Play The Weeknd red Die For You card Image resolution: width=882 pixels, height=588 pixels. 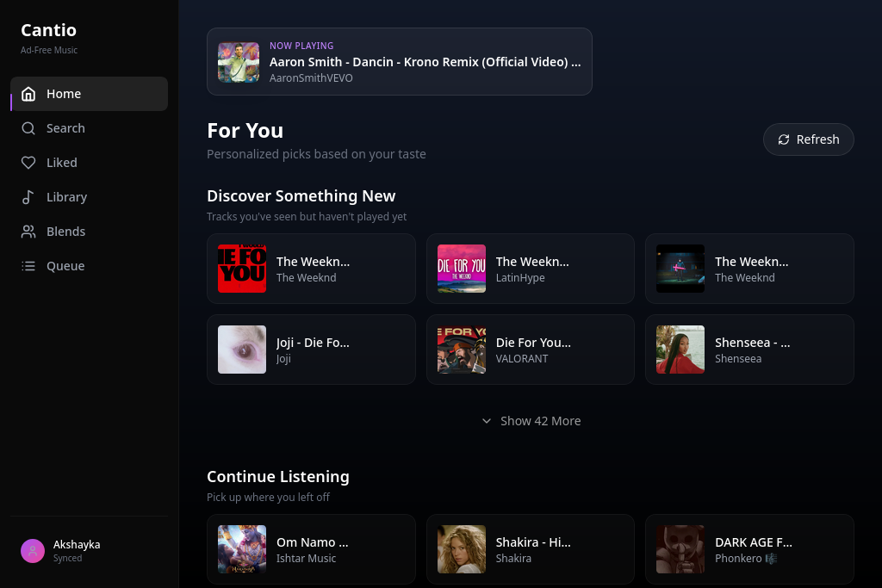pyautogui.click(x=311, y=269)
